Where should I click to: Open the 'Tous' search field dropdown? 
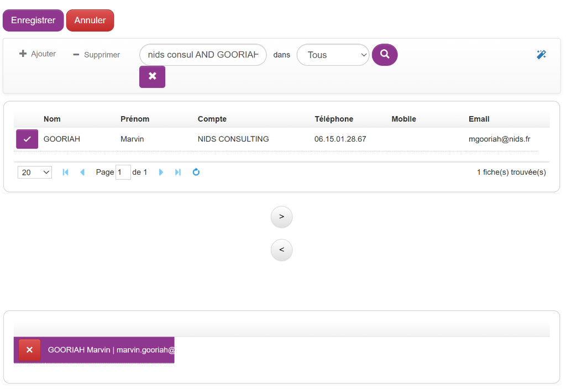click(x=333, y=55)
